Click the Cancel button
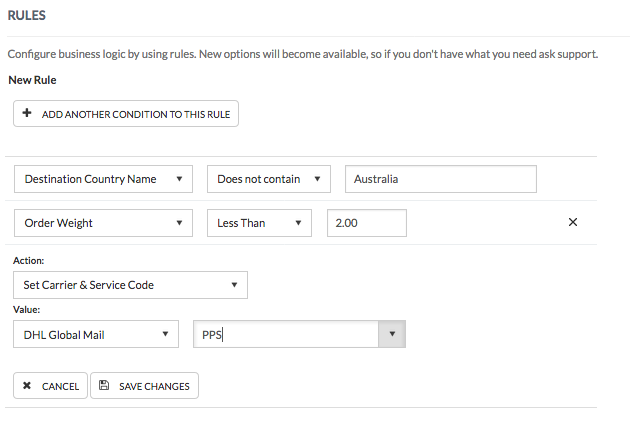The height and width of the screenshot is (431, 630). (50, 386)
